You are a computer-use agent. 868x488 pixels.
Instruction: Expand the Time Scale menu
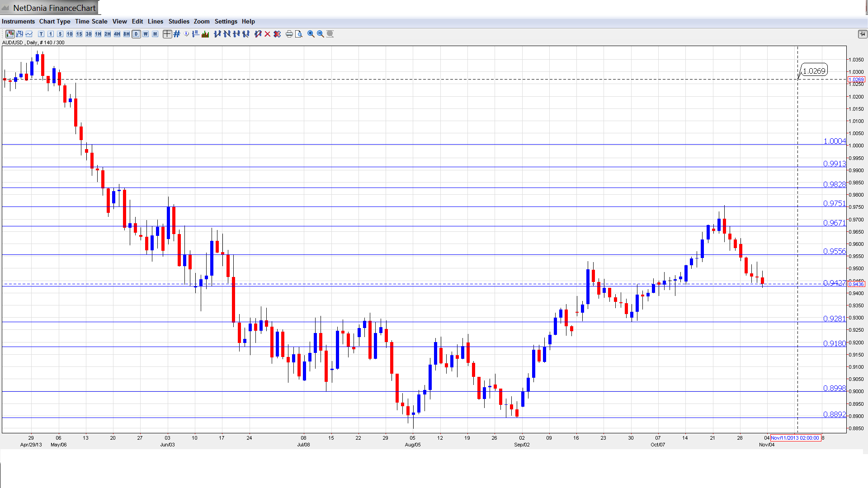[91, 21]
